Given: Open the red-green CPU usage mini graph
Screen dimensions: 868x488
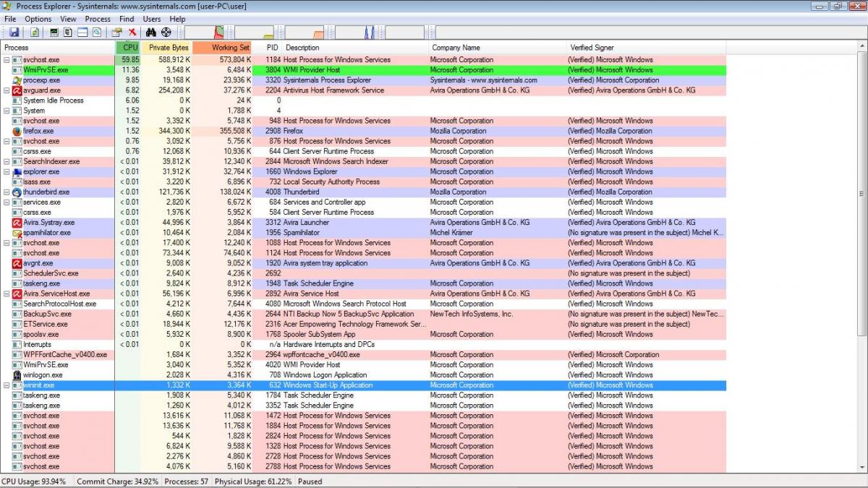Looking at the screenshot, I should click(x=205, y=33).
